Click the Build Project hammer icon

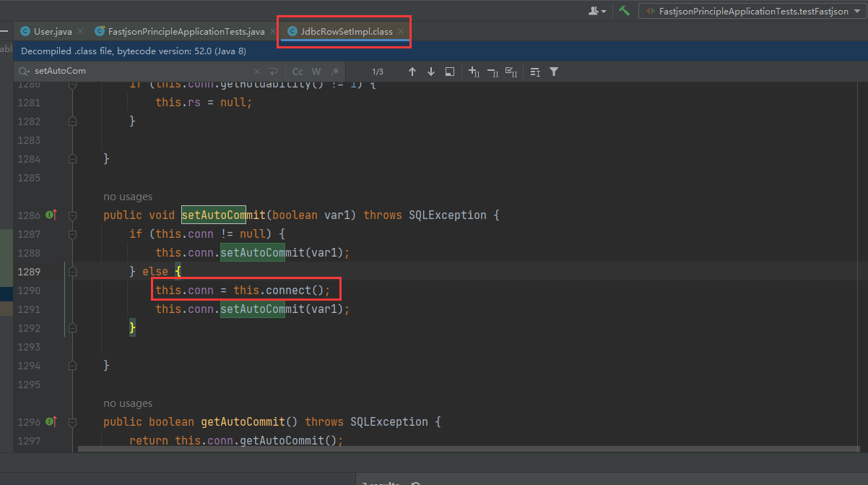[625, 11]
